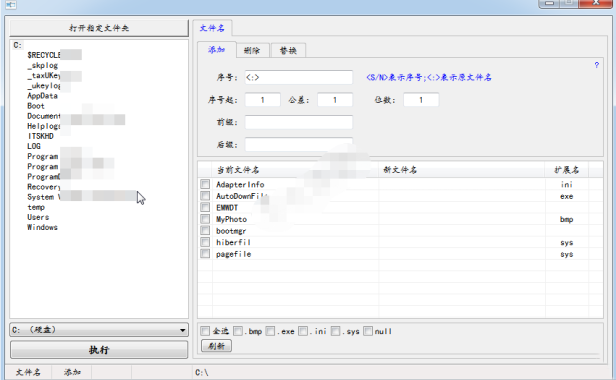Click the 扩展名 column header
The image size is (616, 380).
[566, 170]
